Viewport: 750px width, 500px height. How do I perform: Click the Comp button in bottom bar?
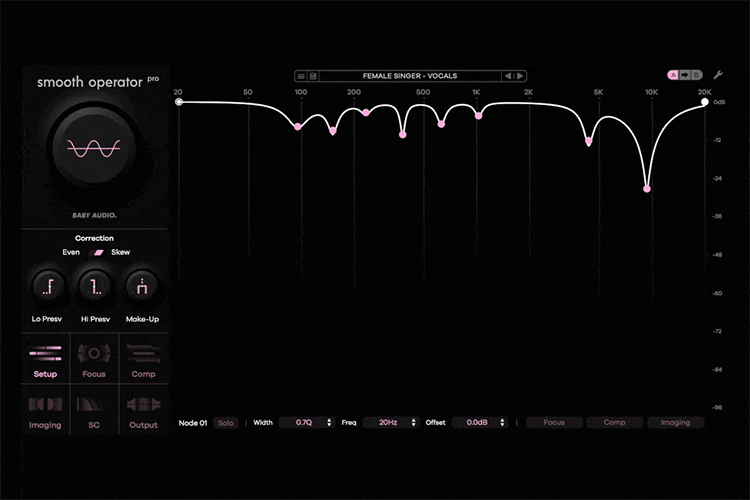[x=614, y=422]
